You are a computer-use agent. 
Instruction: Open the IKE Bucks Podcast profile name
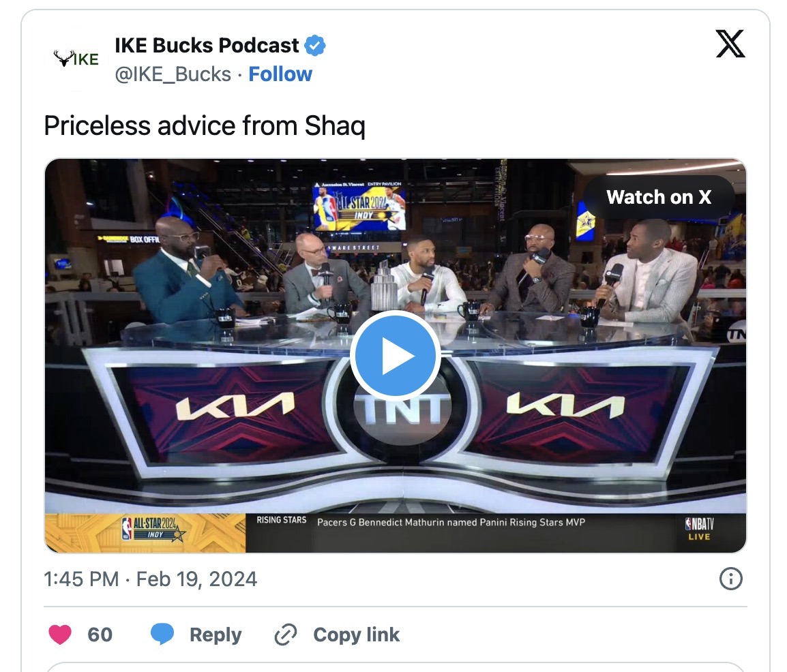click(x=207, y=46)
